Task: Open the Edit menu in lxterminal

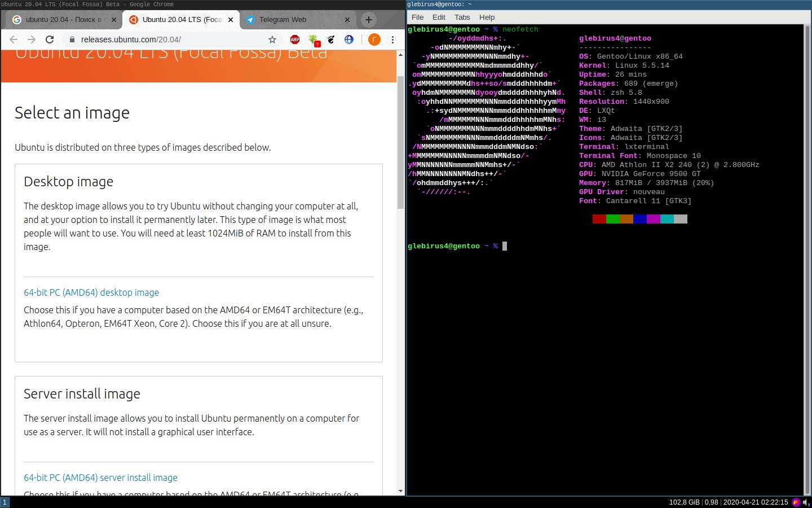Action: point(439,17)
